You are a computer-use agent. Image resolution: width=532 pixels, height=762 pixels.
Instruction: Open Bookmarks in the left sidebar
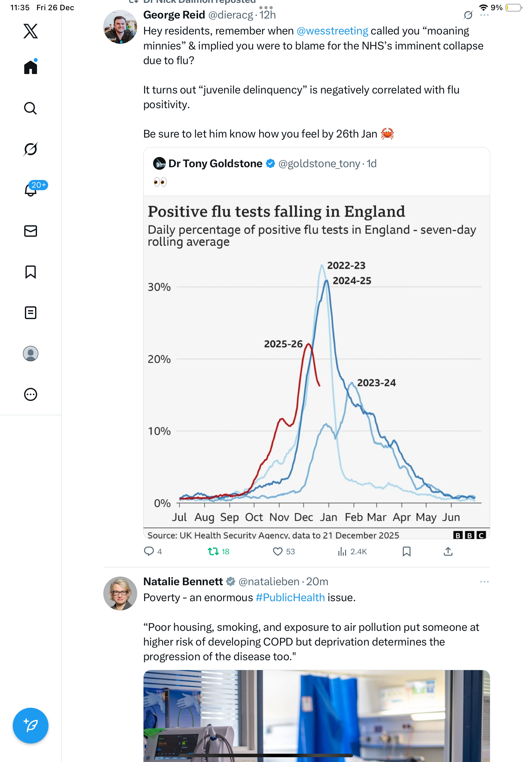pyautogui.click(x=31, y=272)
